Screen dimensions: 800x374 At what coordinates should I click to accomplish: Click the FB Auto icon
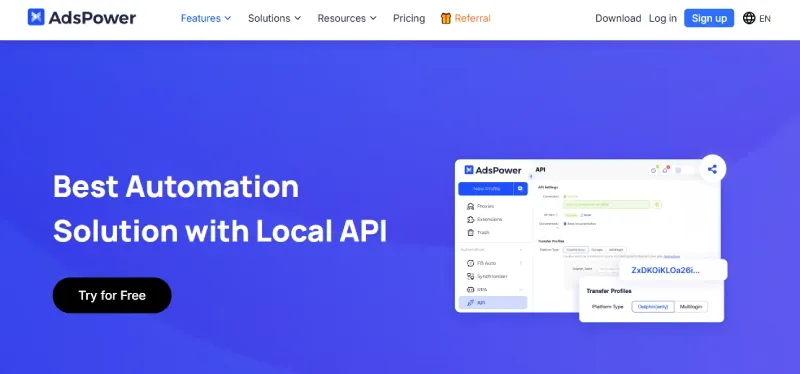pyautogui.click(x=470, y=263)
